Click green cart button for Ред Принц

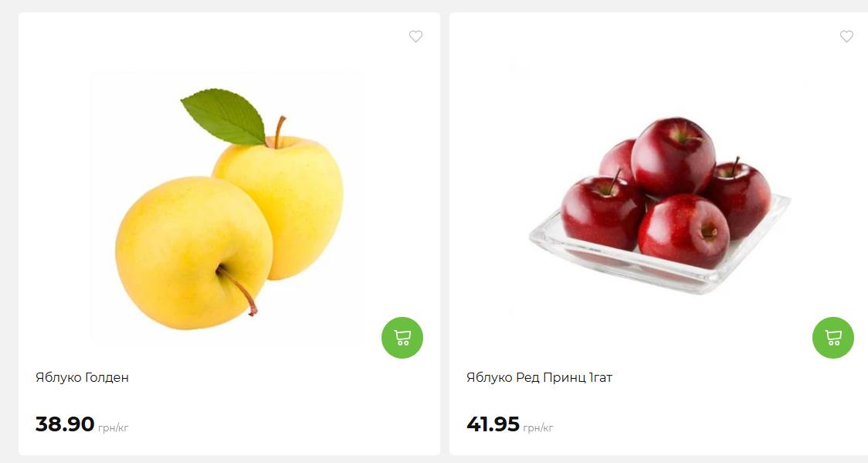point(833,337)
